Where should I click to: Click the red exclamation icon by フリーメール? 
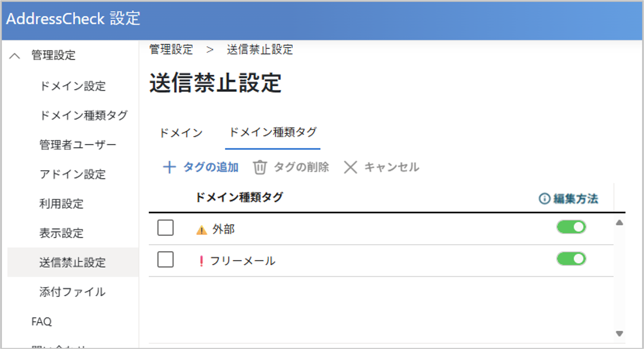201,261
